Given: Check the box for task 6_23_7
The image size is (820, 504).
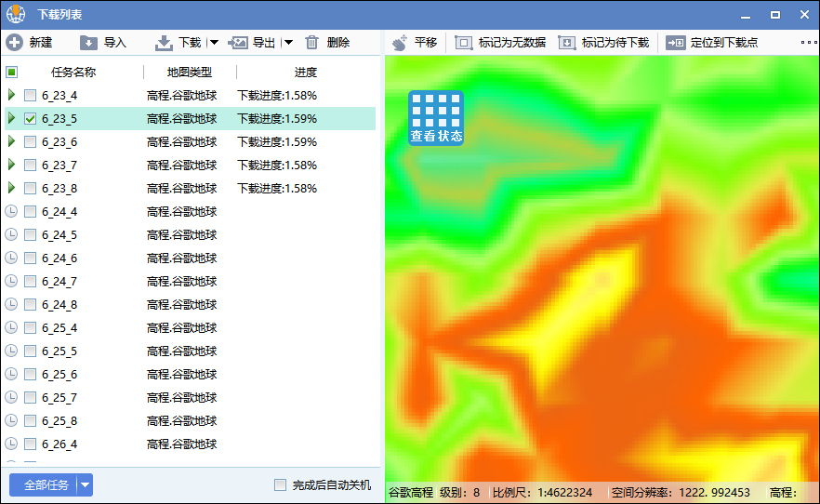Looking at the screenshot, I should pyautogui.click(x=31, y=166).
